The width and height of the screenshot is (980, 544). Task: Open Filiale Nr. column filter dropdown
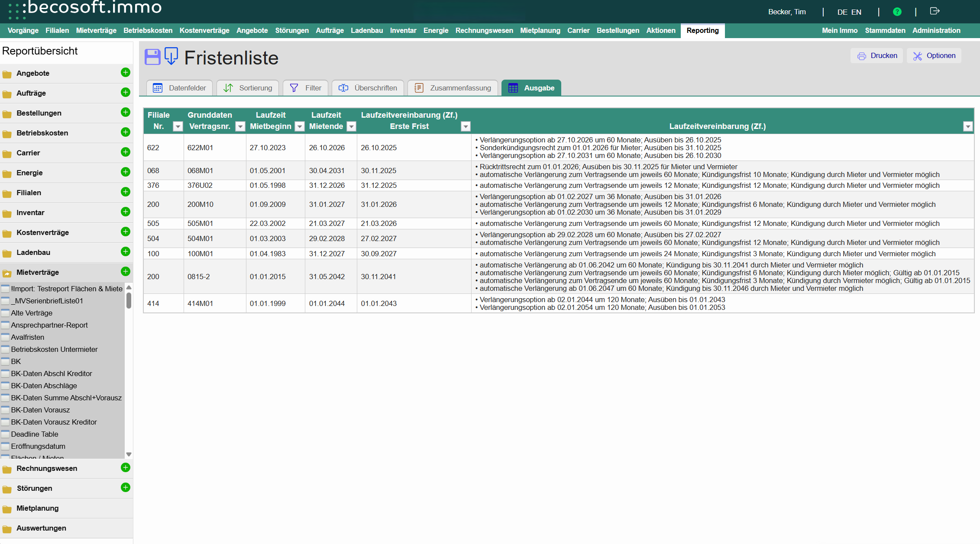pos(178,126)
